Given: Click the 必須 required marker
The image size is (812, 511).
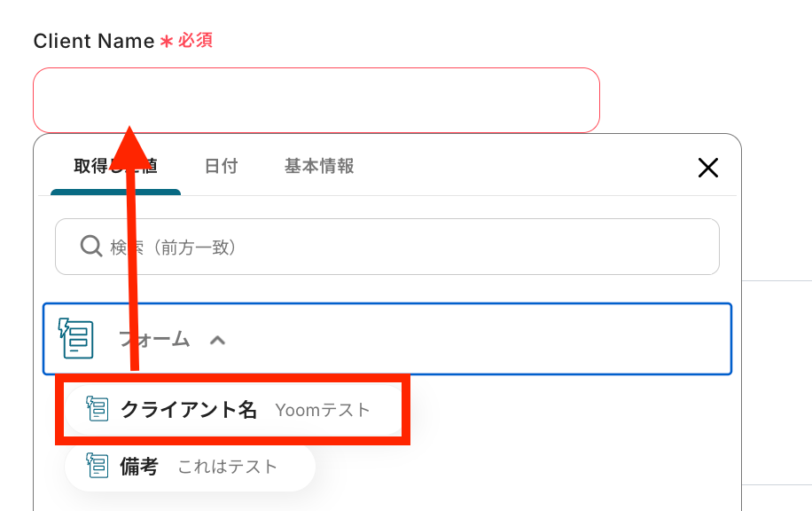Looking at the screenshot, I should coord(195,41).
